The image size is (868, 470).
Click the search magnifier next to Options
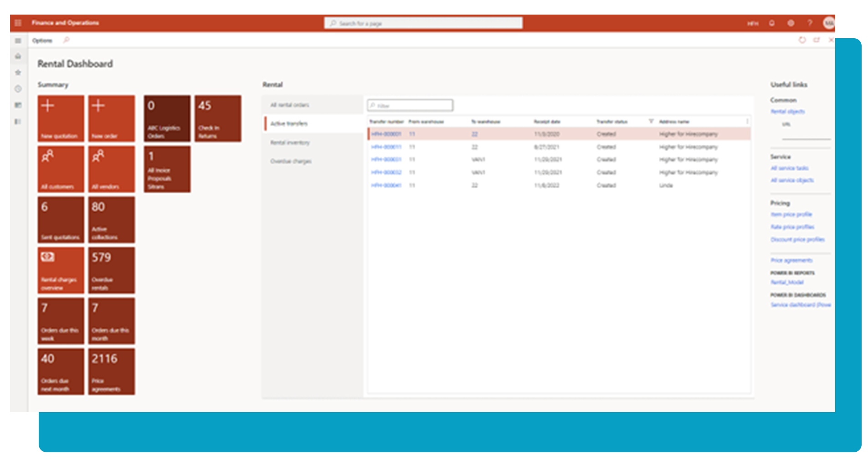(x=67, y=40)
